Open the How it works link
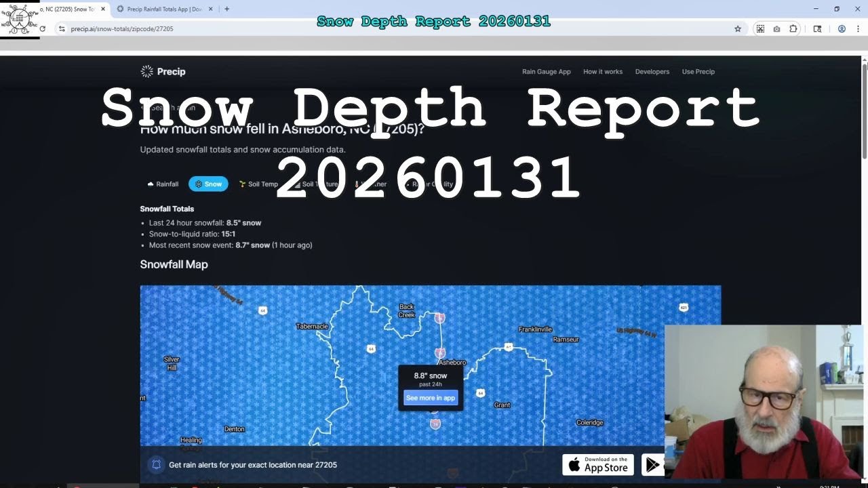Viewport: 868px width, 488px height. click(x=603, y=71)
